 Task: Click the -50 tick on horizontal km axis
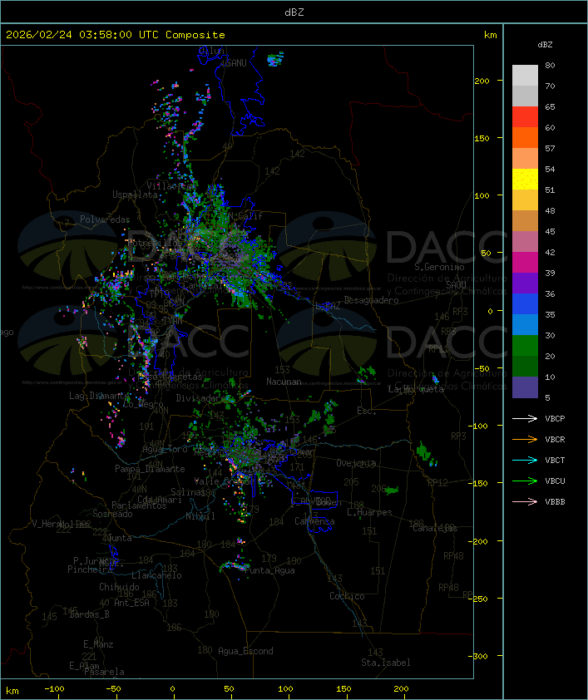click(113, 689)
